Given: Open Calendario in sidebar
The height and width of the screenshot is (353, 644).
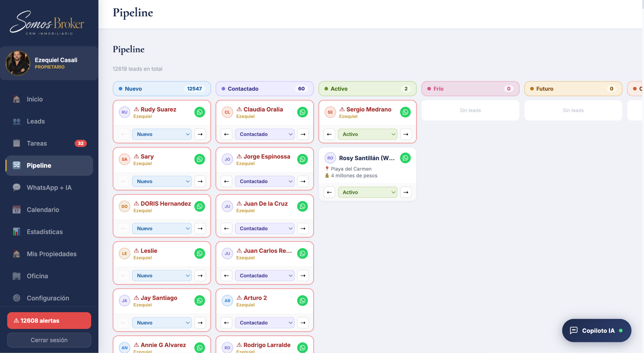Looking at the screenshot, I should pyautogui.click(x=49, y=209).
